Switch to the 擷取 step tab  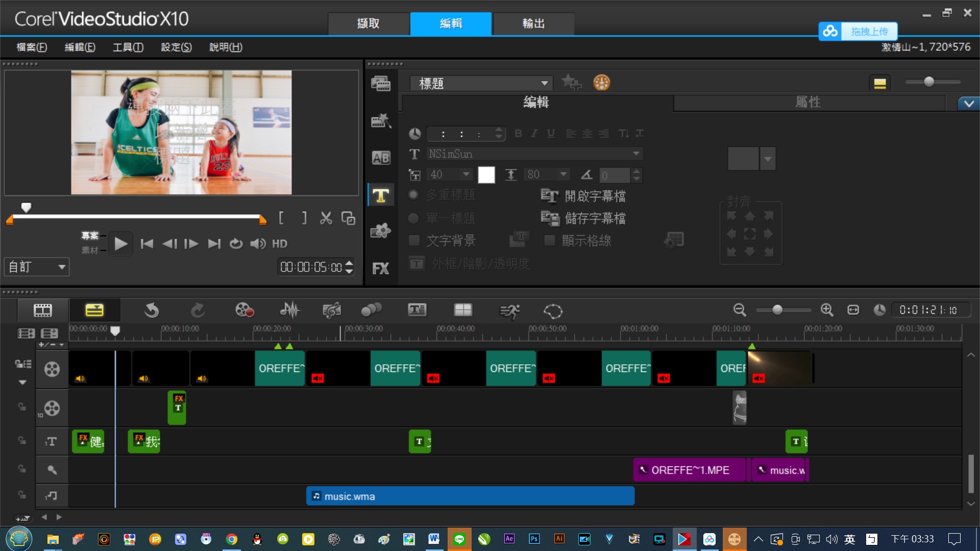point(368,23)
